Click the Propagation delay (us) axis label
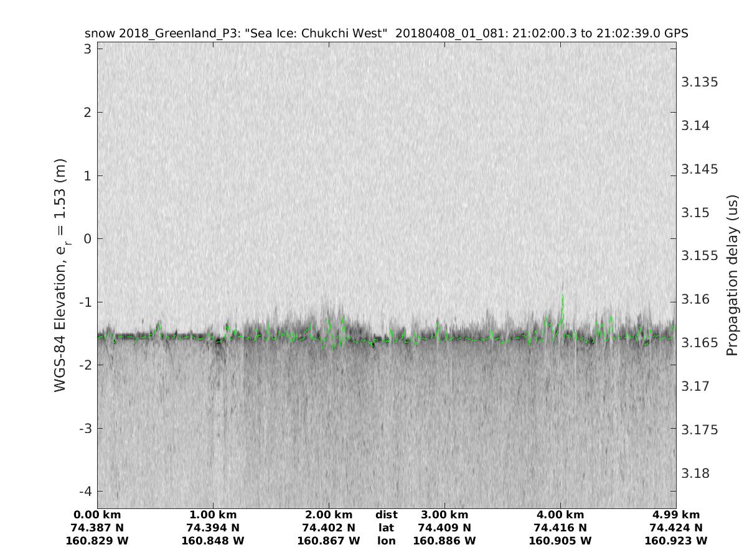747x560 pixels. pyautogui.click(x=732, y=275)
